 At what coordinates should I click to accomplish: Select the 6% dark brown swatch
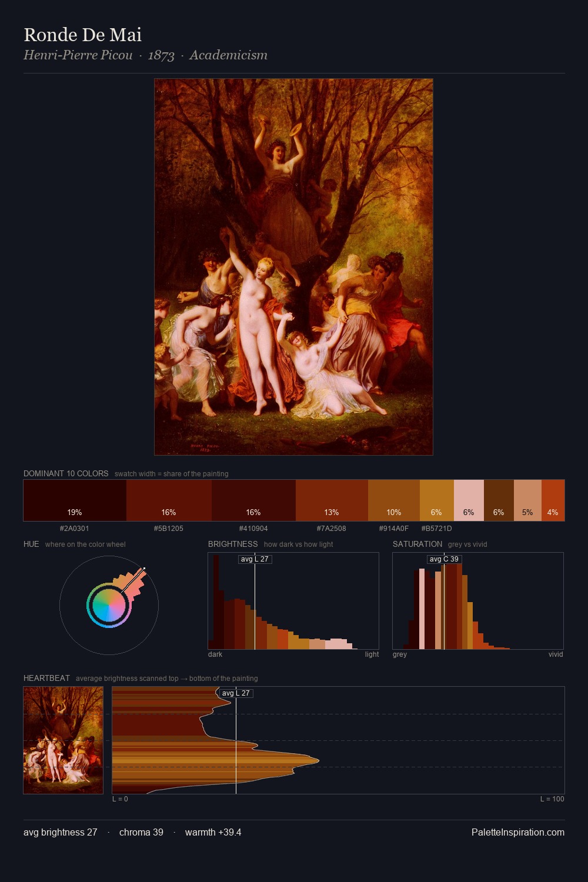click(x=499, y=500)
